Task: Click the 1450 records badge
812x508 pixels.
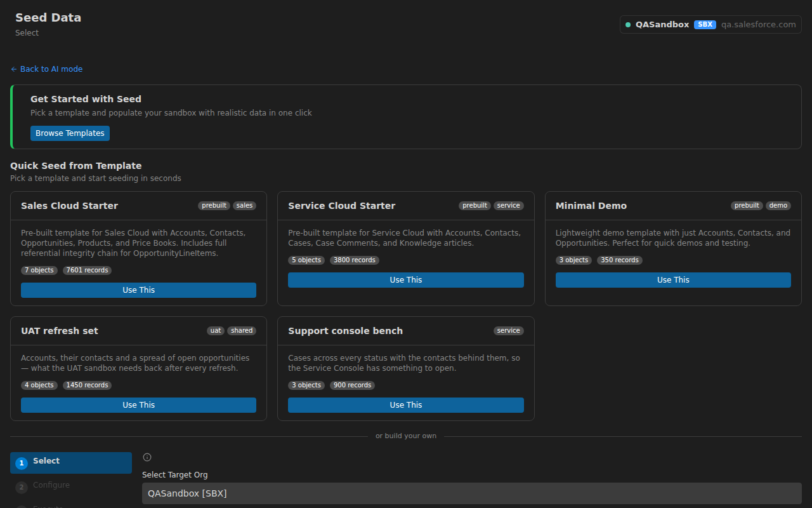Action: [88, 385]
